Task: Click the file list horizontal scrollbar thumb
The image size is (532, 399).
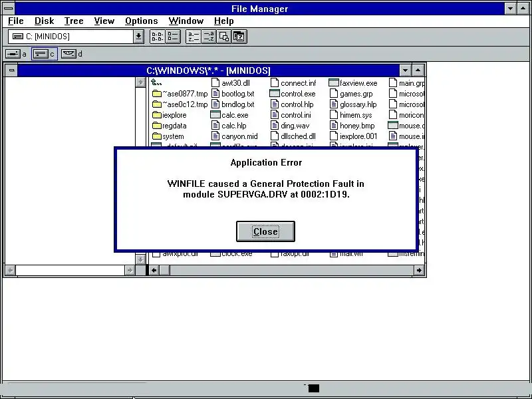Action: tap(164, 271)
